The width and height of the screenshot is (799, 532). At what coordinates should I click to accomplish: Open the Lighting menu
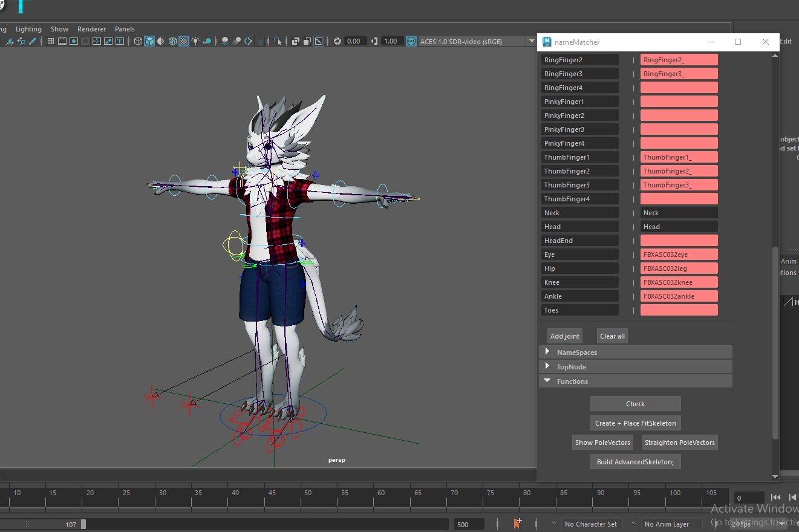tap(28, 29)
